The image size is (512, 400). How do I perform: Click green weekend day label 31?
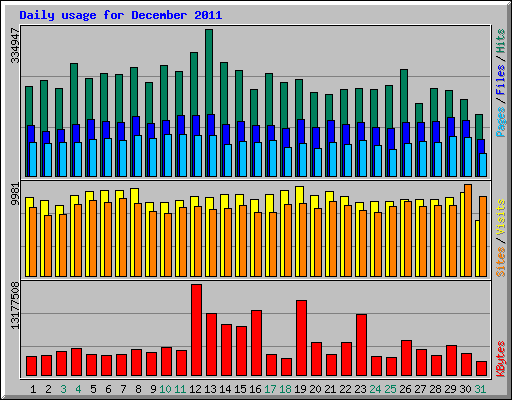click(480, 389)
